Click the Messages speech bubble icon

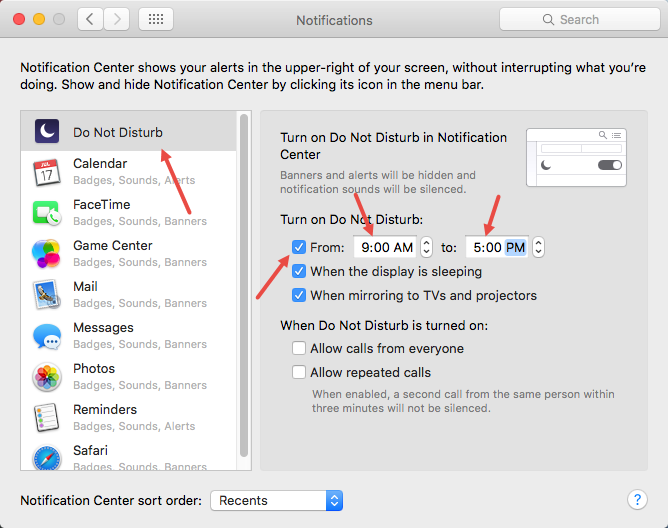47,336
